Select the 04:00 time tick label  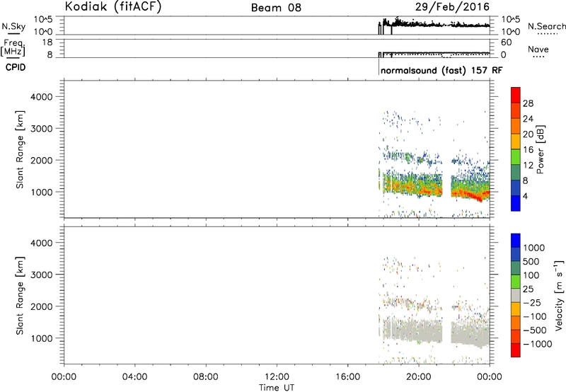[x=134, y=377]
